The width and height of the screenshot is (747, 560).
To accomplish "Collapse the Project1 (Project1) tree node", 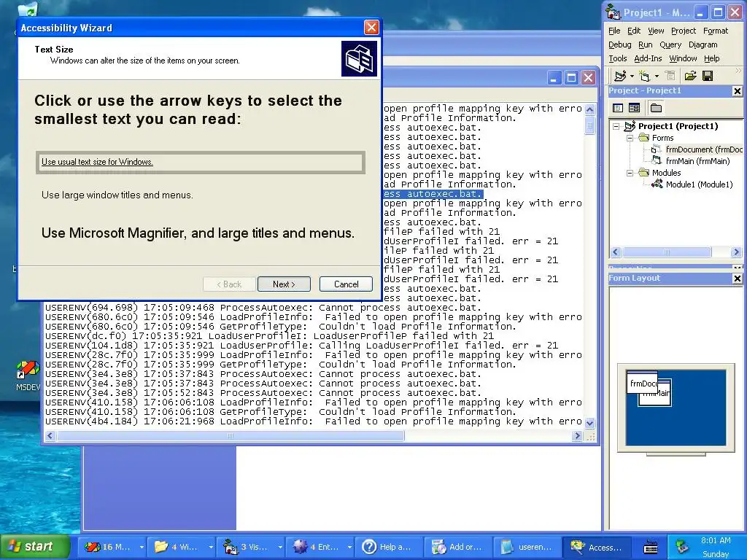I will click(x=616, y=126).
